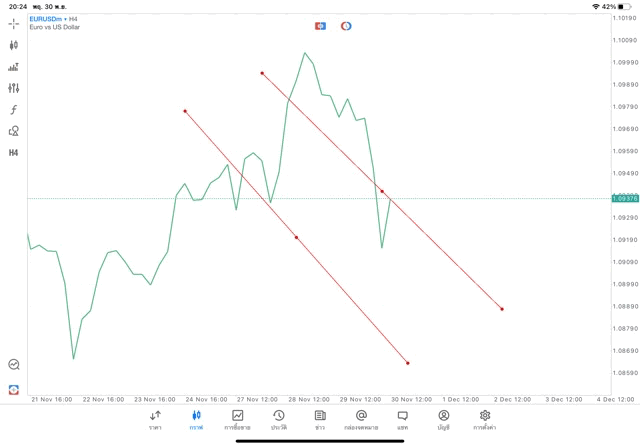Select the lower red trendline end point

408,363
